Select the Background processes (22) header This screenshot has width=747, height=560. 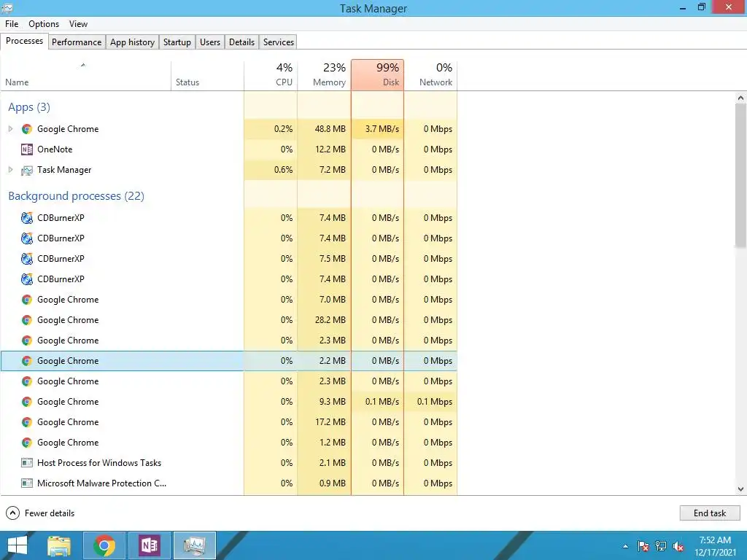coord(76,196)
